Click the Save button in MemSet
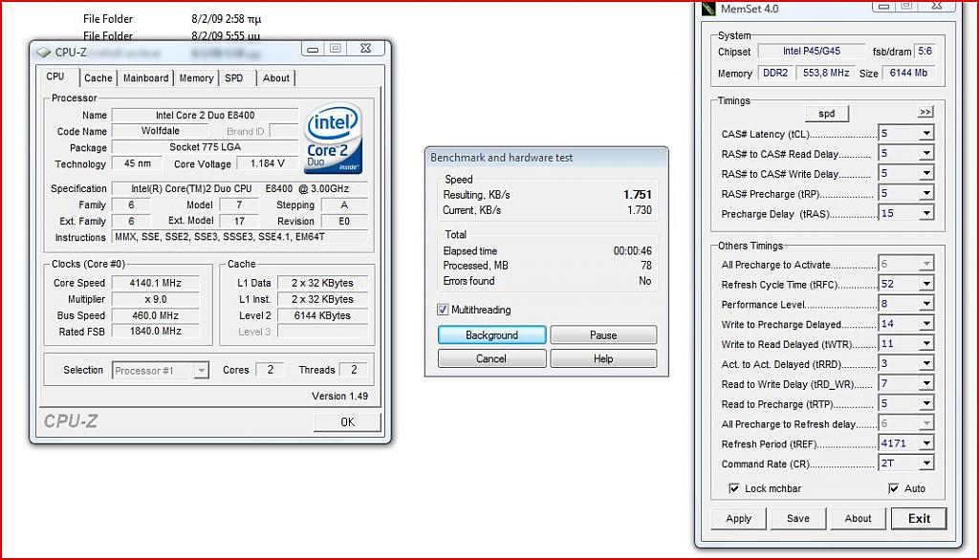The width and height of the screenshot is (979, 560). pos(798,519)
